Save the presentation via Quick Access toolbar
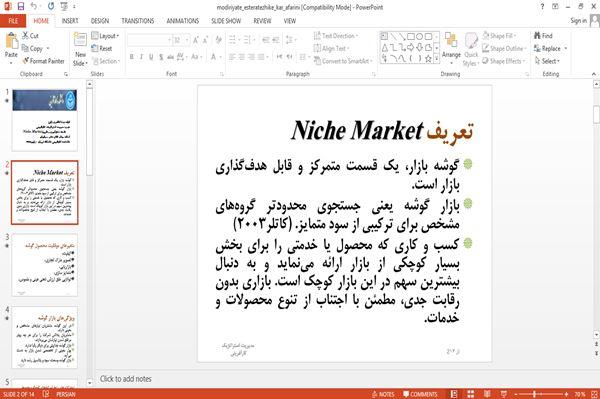Image resolution: width=600 pixels, height=399 pixels. [x=21, y=7]
